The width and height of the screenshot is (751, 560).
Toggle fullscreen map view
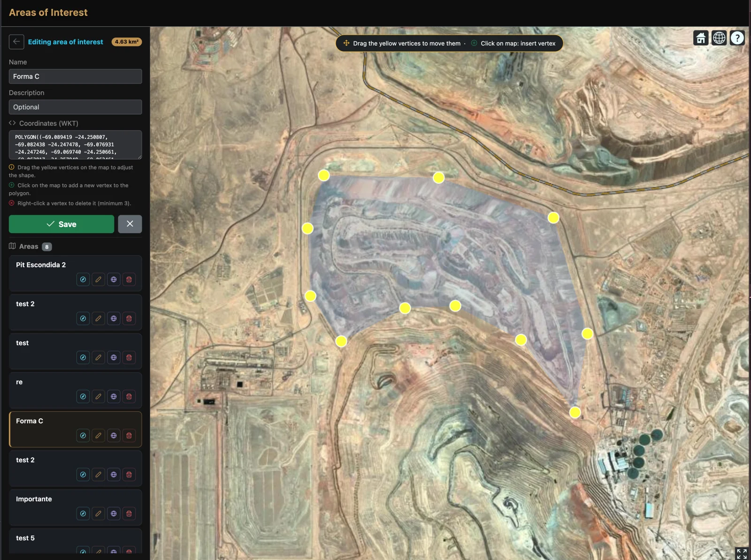click(x=742, y=553)
